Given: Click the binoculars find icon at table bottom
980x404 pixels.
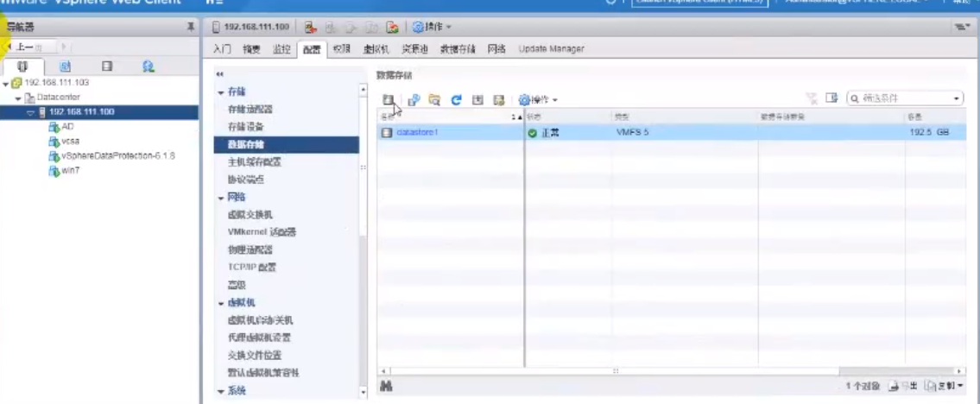Looking at the screenshot, I should point(386,387).
